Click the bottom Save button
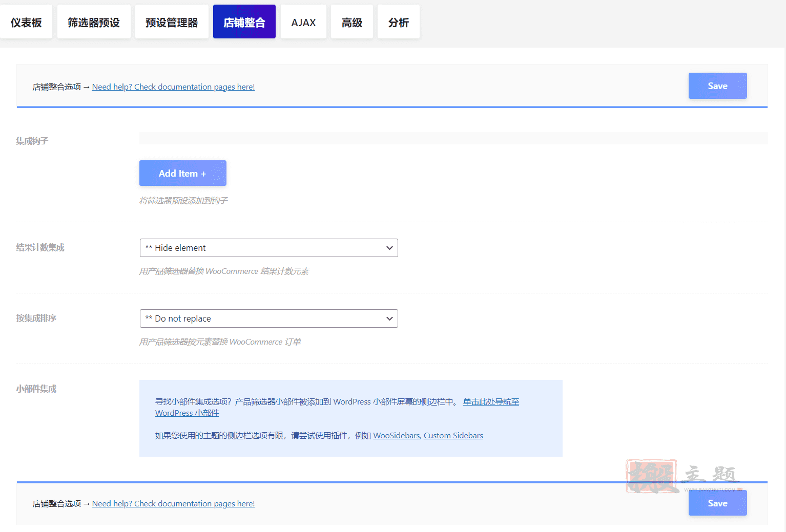Viewport: 786px width, 532px height. pos(717,503)
